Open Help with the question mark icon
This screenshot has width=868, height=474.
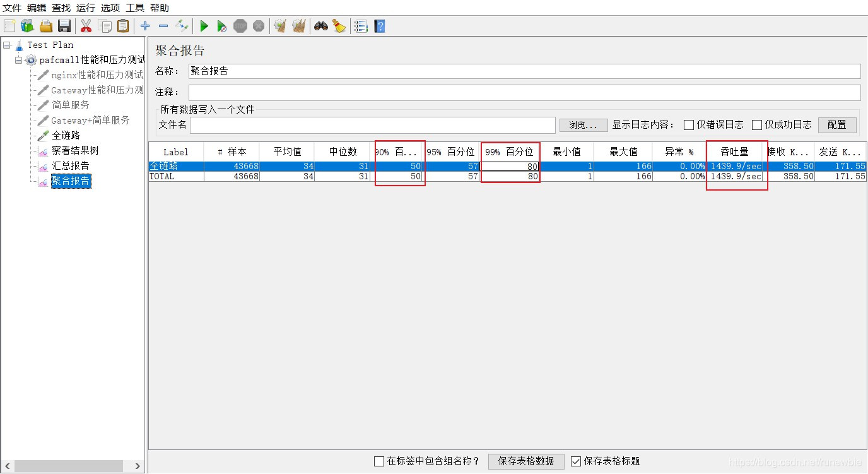click(x=379, y=26)
